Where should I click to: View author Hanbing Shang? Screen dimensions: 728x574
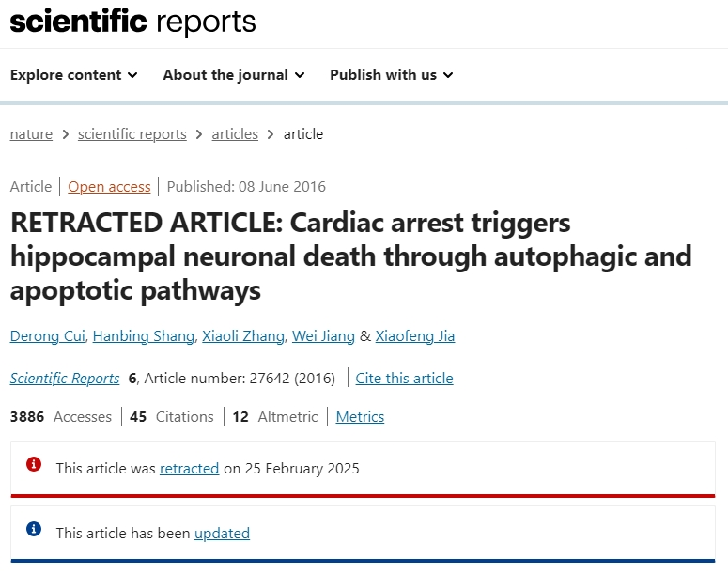144,335
